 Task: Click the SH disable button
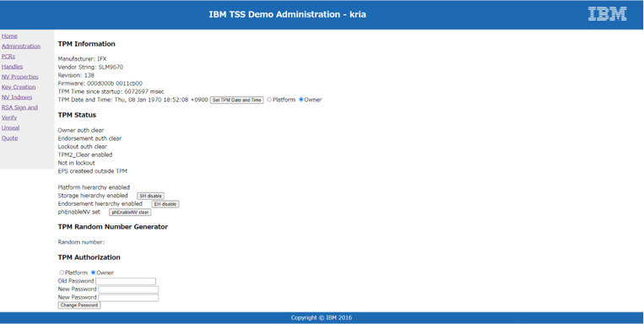[150, 196]
